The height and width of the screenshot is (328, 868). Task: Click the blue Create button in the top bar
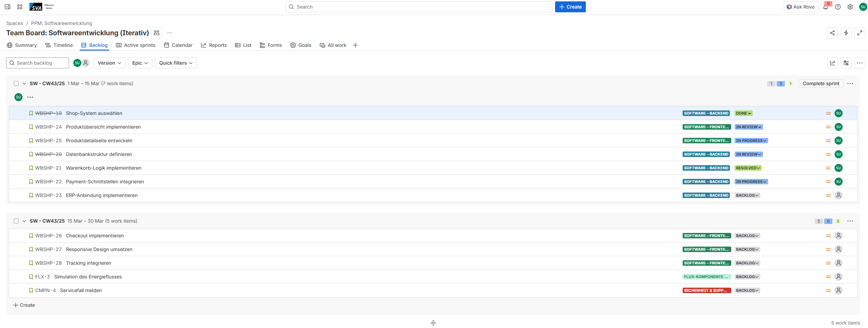click(570, 7)
